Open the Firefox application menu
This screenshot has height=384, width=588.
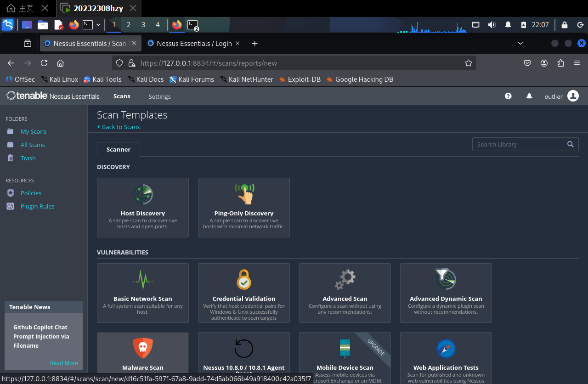[x=577, y=63]
